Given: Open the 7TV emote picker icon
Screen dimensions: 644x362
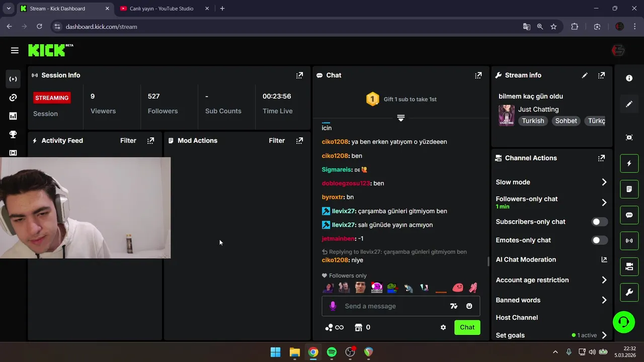Looking at the screenshot, I should coord(454,306).
